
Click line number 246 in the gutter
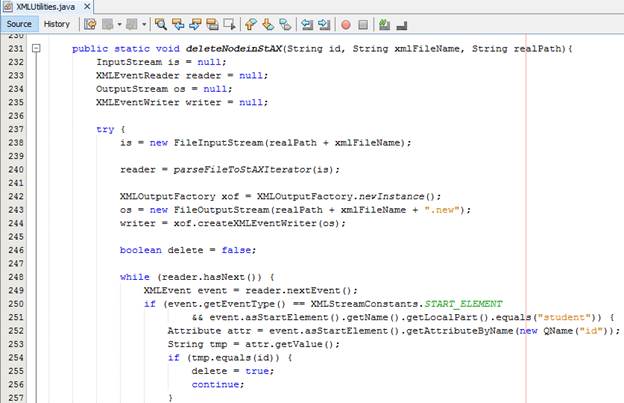(x=16, y=250)
